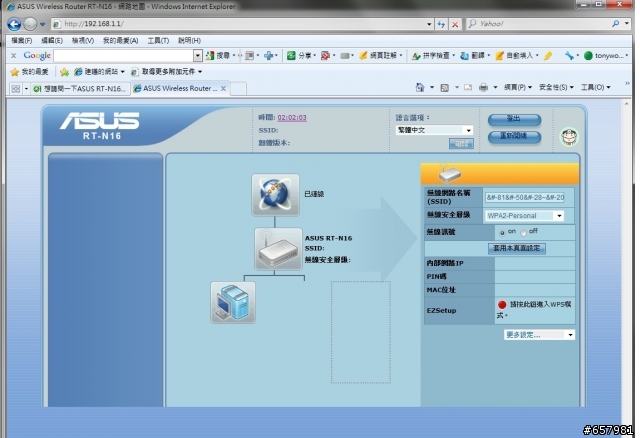The width and height of the screenshot is (640, 438).
Task: Click the red stop loading icon
Action: click(x=455, y=24)
